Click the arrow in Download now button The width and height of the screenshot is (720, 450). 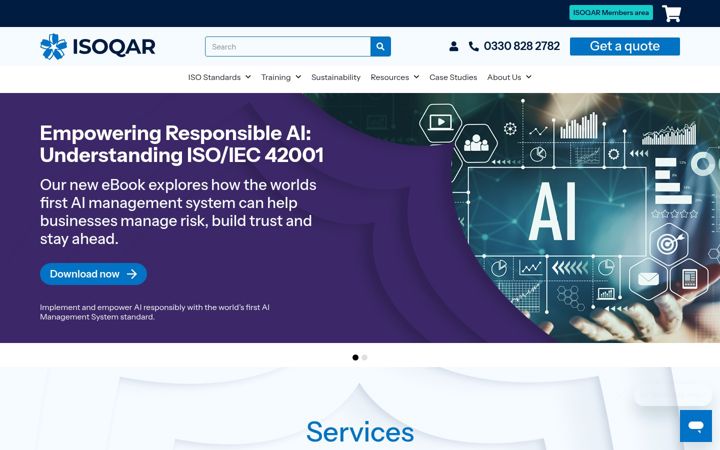click(x=132, y=274)
